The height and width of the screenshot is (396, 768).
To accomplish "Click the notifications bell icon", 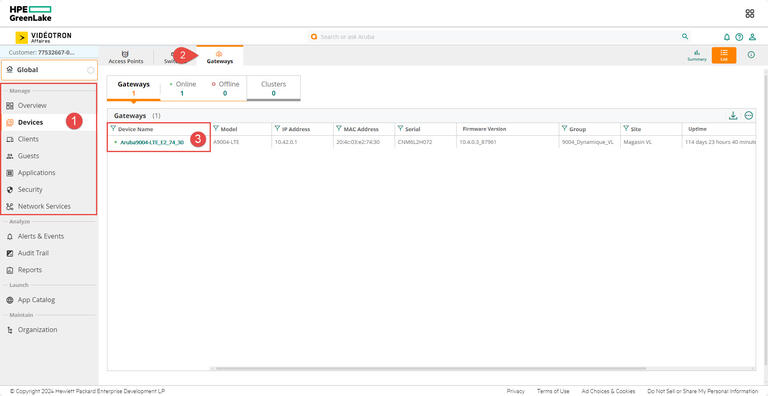I will (726, 37).
